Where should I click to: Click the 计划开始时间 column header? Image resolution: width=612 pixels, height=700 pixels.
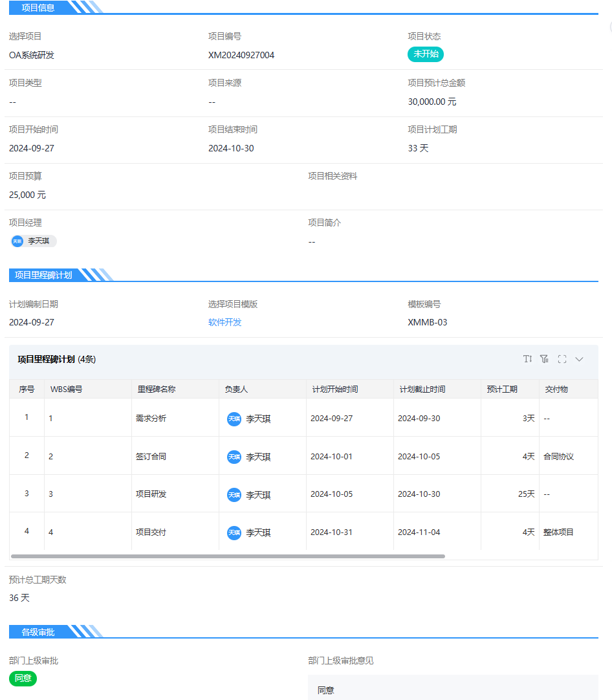[334, 389]
